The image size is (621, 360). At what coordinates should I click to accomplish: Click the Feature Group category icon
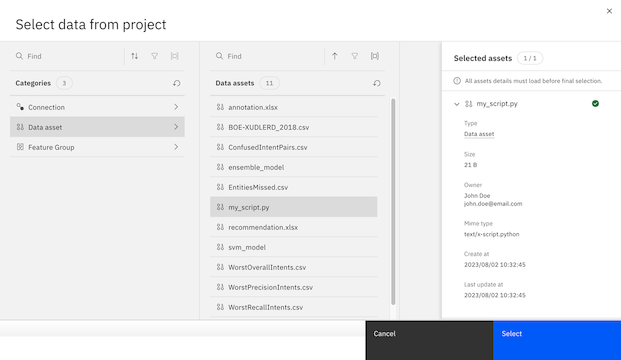pos(20,147)
